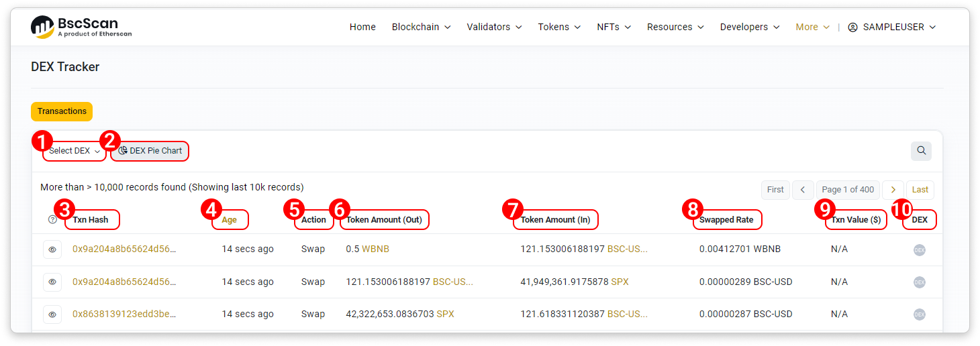980x346 pixels.
Task: Click the Age column header
Action: (229, 220)
